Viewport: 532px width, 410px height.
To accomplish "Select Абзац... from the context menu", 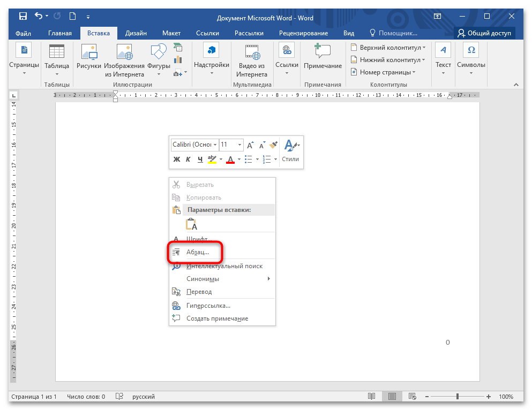I will (197, 253).
